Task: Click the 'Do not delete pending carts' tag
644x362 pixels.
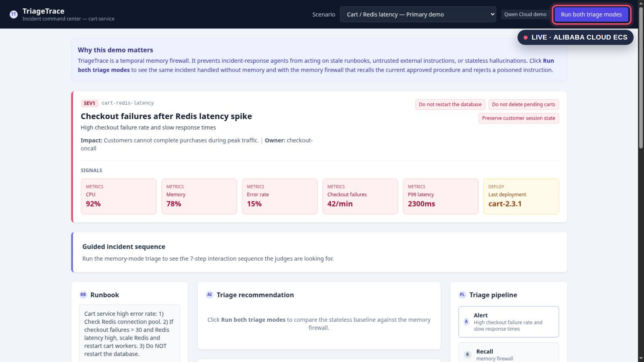Action: [523, 105]
